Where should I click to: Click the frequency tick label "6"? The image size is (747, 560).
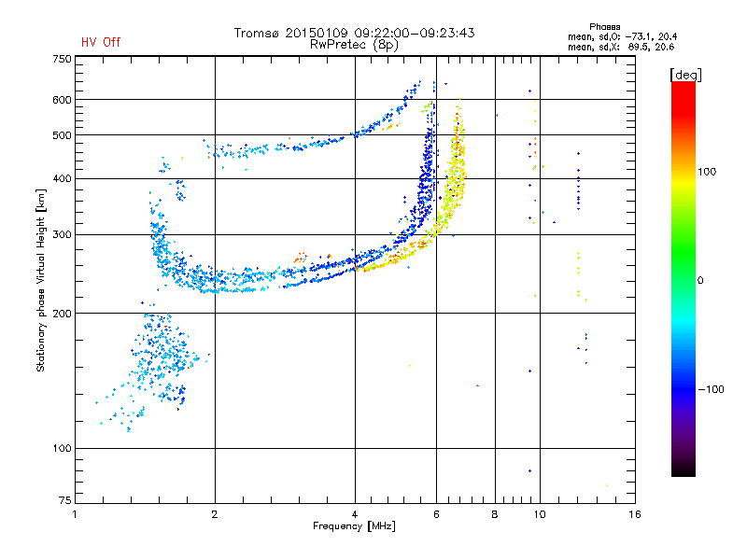[436, 514]
